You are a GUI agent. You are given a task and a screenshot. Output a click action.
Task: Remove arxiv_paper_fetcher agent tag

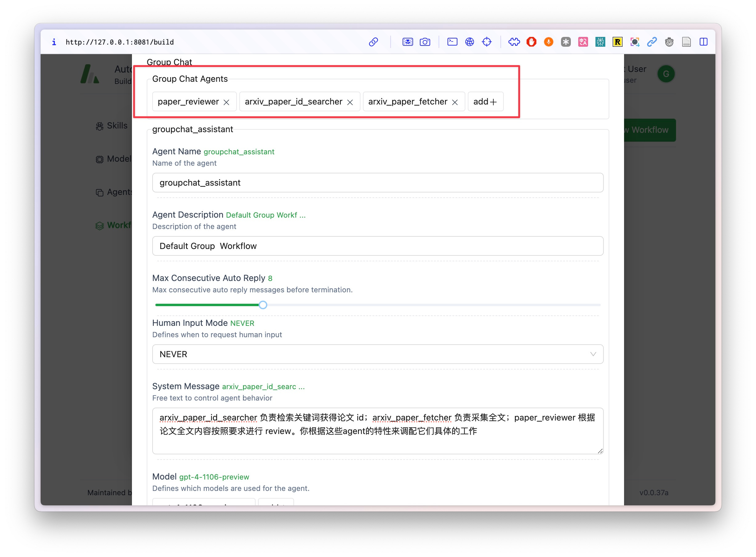click(455, 102)
